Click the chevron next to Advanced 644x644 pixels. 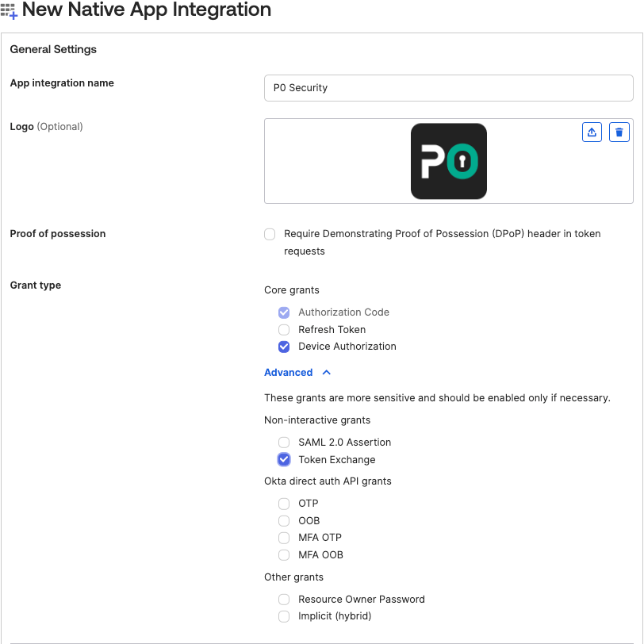[x=327, y=373]
